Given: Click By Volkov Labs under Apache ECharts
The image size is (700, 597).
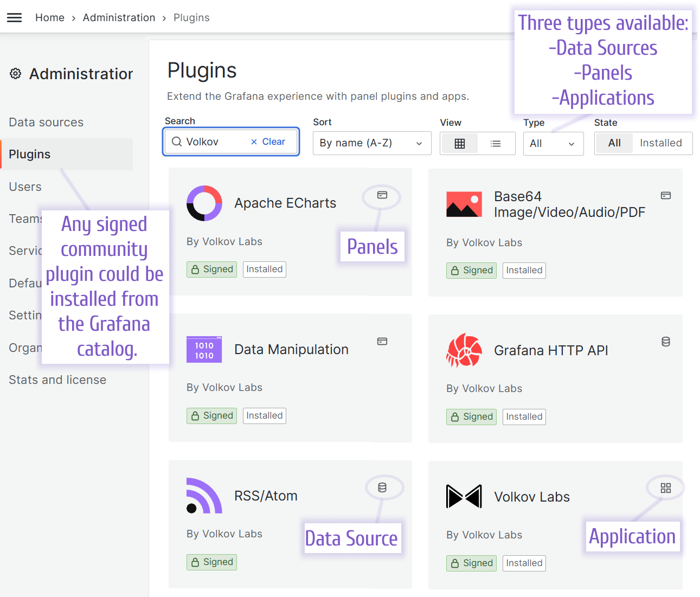Looking at the screenshot, I should 224,242.
